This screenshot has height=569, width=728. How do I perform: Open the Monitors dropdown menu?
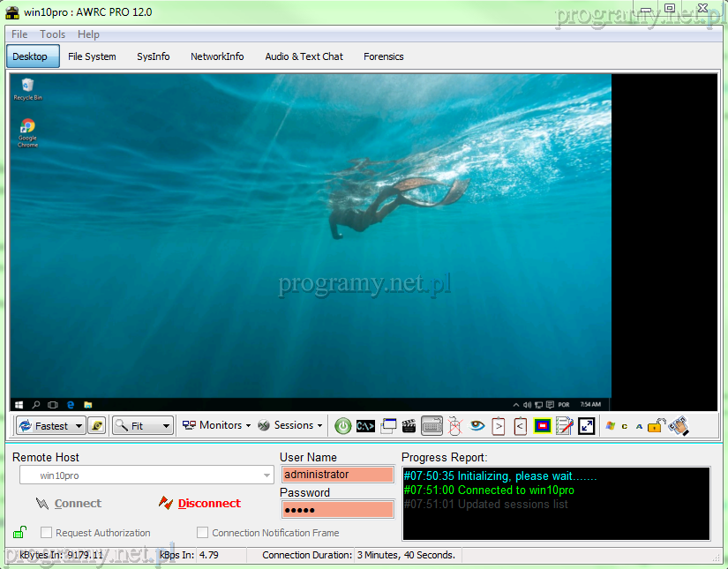pos(217,425)
